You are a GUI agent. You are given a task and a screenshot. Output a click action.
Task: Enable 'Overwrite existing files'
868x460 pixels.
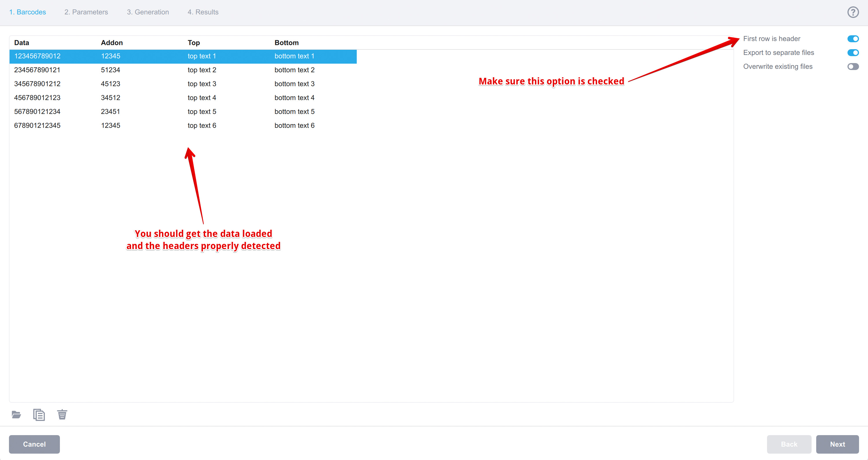pos(854,66)
